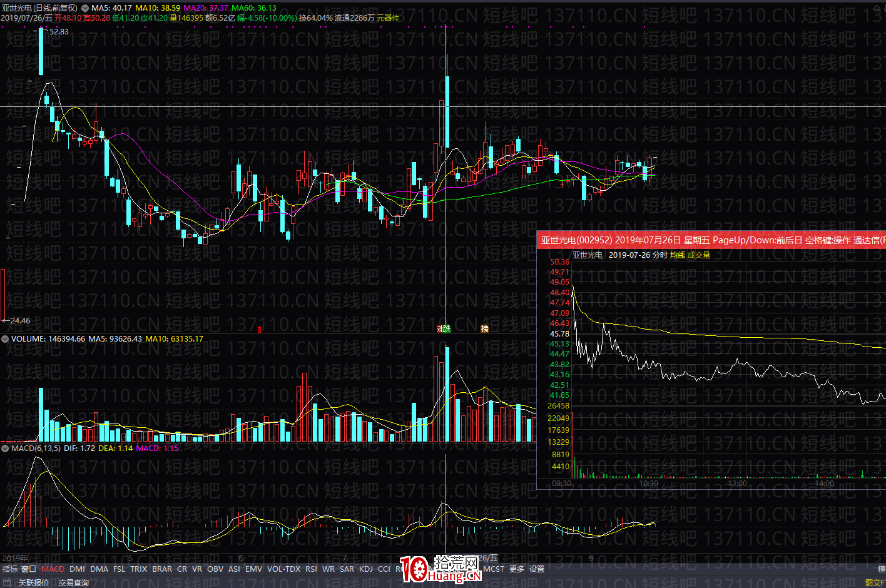Image resolution: width=886 pixels, height=588 pixels.
Task: Open the MACD(6,13,5) indicator dropdown arrow
Action: click(5, 449)
